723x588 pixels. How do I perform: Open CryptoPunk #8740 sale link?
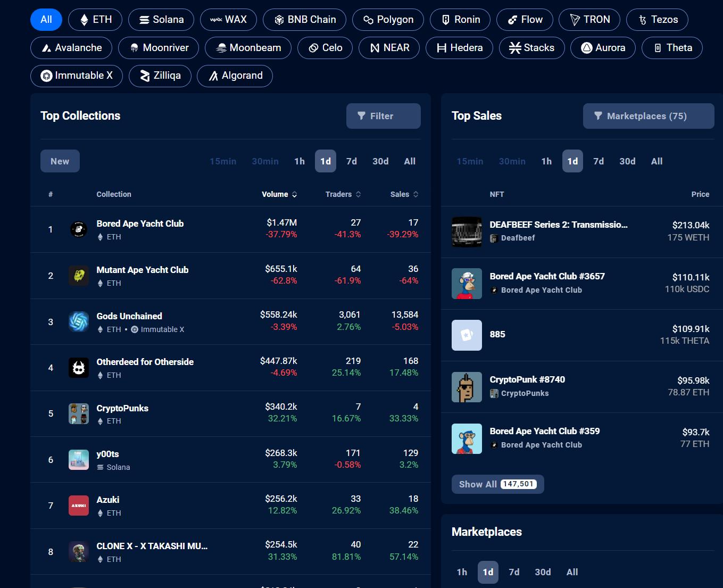tap(527, 379)
